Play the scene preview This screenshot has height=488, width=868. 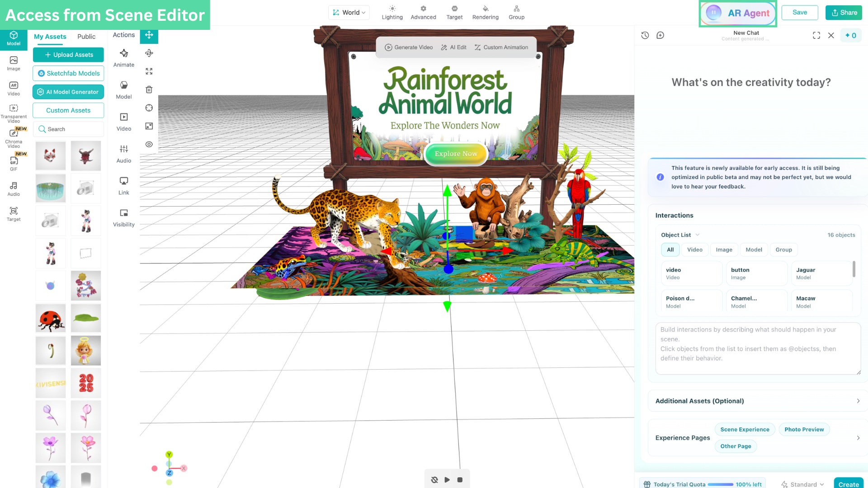coord(447,480)
